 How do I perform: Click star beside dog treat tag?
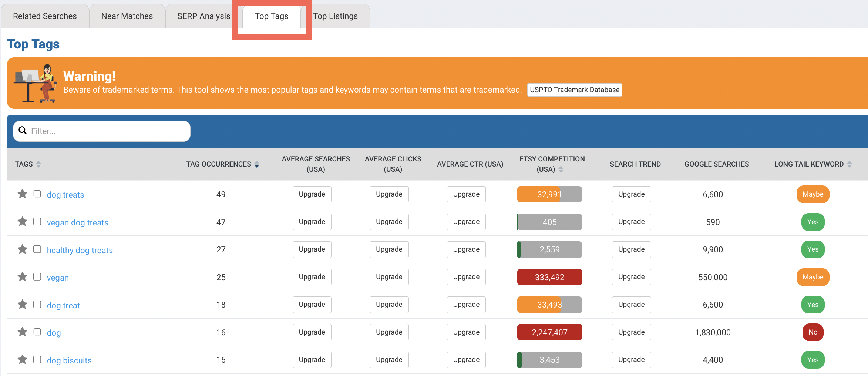coord(23,304)
